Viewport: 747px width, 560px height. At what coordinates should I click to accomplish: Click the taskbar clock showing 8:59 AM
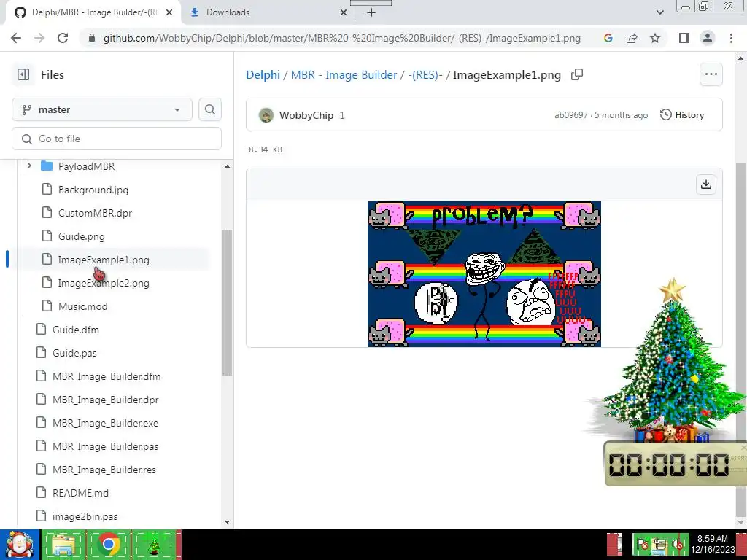click(712, 544)
